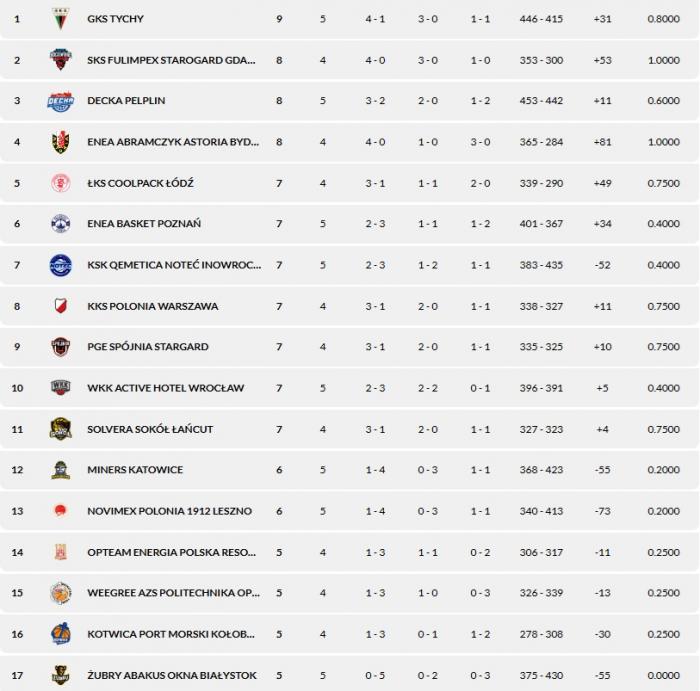Click the Enea Basket Poznań logo
Viewport: 700px width, 691px height.
61,224
